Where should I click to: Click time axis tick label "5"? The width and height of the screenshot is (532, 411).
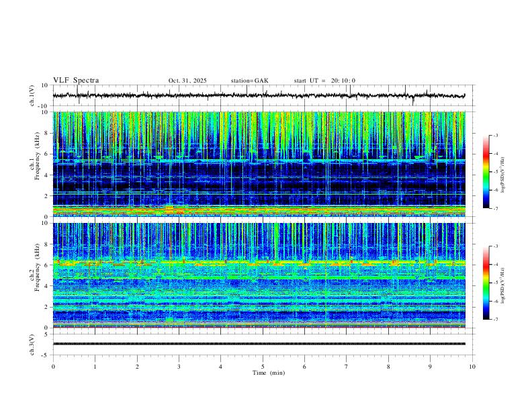263,367
